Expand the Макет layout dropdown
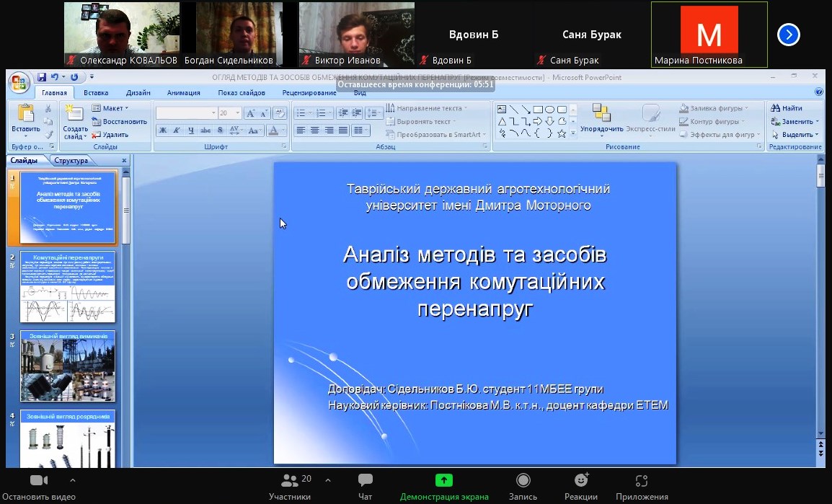 110,108
